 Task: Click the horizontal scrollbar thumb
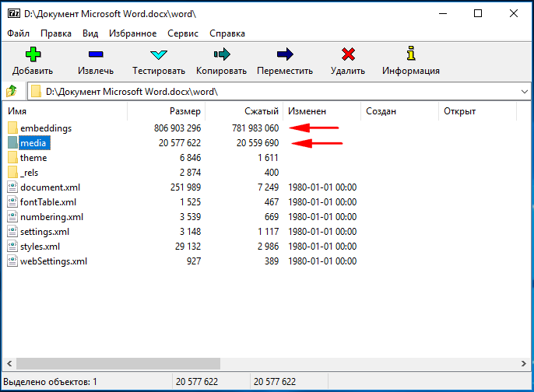pyautogui.click(x=118, y=363)
